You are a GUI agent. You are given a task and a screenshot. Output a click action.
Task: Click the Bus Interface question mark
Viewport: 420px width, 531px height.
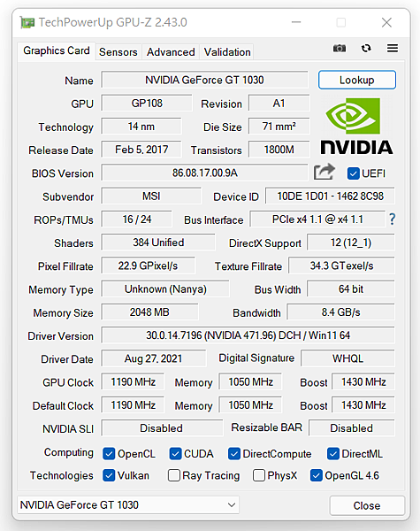392,219
